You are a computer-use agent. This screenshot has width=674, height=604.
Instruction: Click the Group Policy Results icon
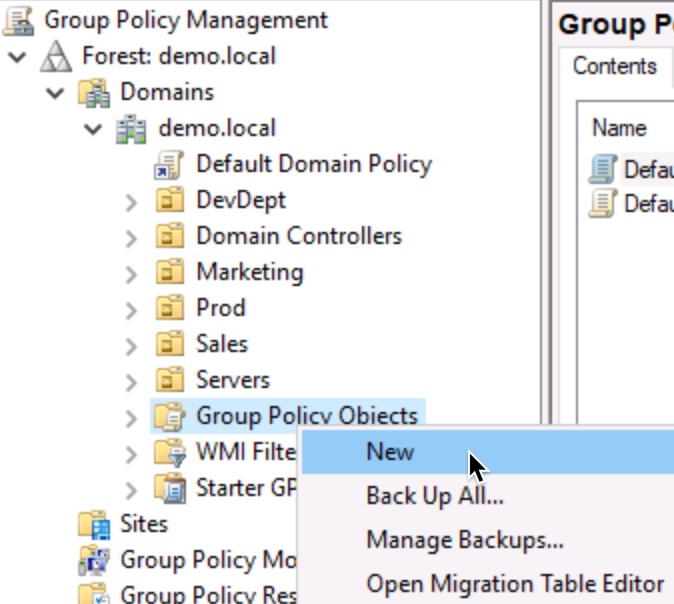94,593
